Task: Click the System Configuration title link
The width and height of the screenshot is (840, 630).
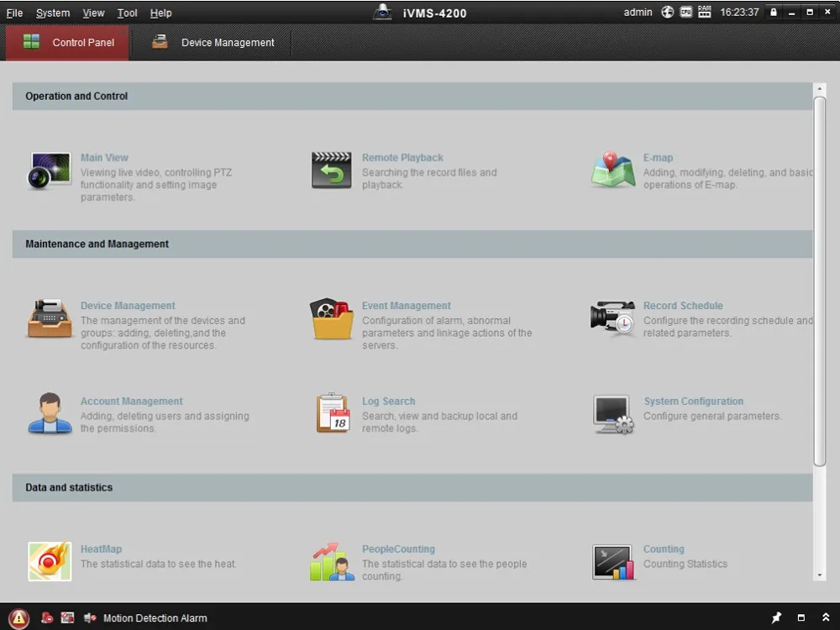Action: coord(693,402)
